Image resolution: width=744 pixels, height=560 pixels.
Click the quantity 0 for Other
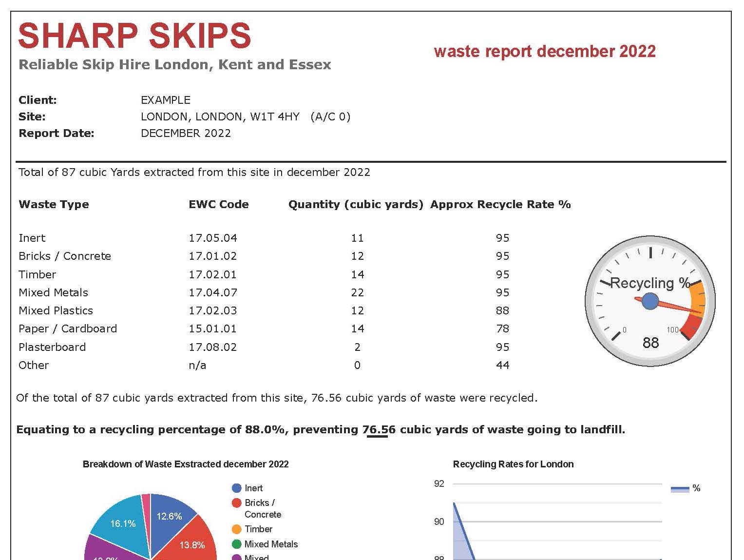(357, 365)
